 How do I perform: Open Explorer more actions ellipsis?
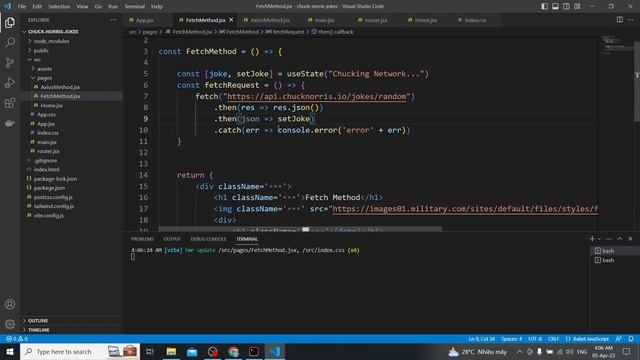113,20
